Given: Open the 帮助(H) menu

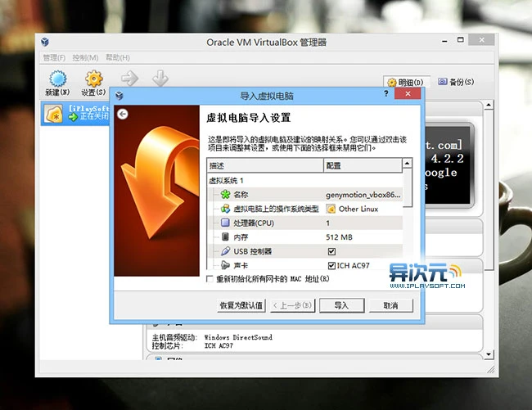Looking at the screenshot, I should coord(117,58).
